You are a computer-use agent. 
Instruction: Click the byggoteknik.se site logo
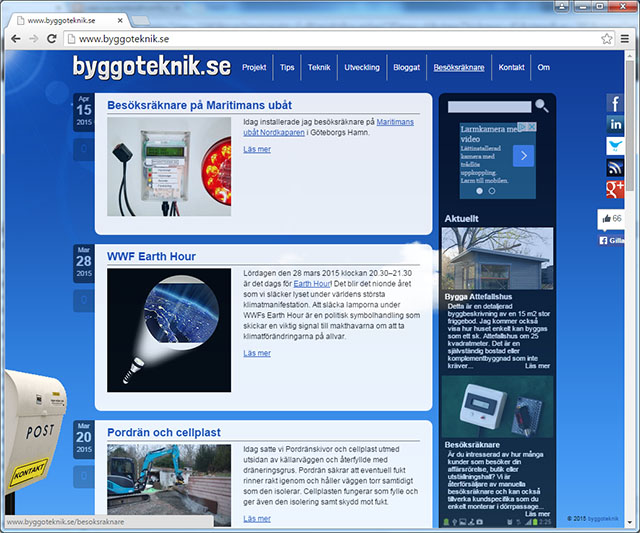tap(152, 66)
